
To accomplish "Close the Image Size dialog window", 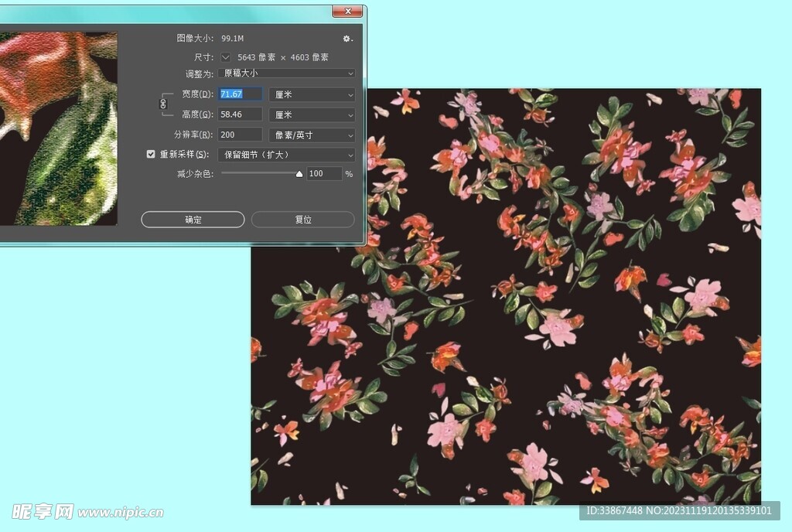I will tap(347, 11).
